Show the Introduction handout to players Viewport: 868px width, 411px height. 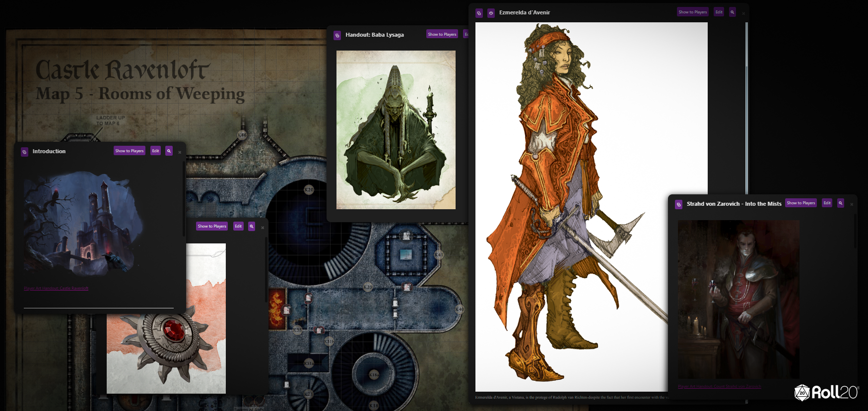(130, 151)
